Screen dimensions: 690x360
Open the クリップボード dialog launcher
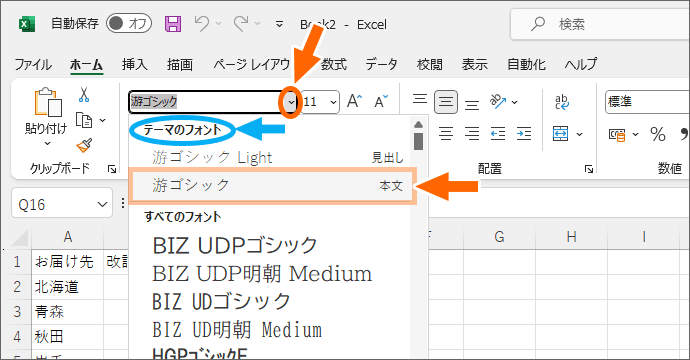(112, 169)
